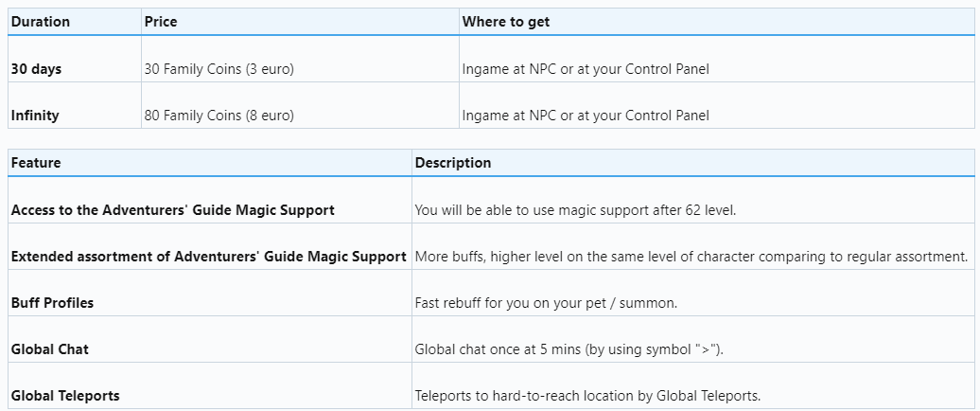Click the 'Where to get' column header
This screenshot has width=980, height=411.
pos(506,21)
